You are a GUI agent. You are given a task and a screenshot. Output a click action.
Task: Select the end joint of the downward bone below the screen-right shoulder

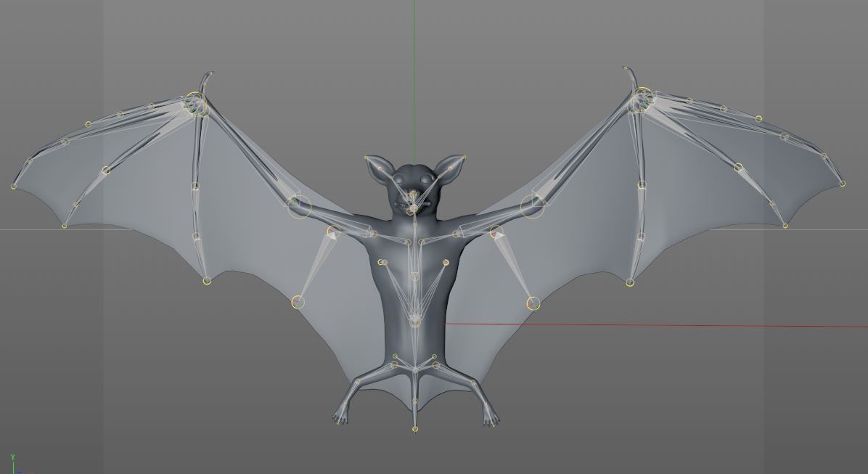click(x=533, y=303)
